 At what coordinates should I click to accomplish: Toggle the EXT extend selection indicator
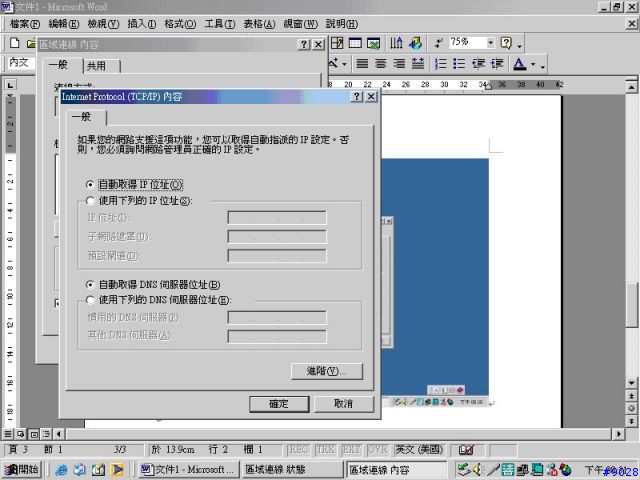pos(351,450)
